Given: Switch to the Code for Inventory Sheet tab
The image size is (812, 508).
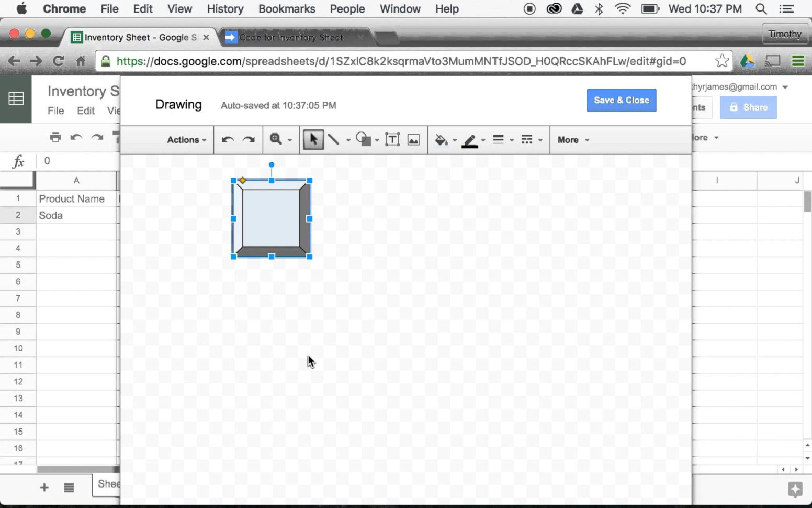Looking at the screenshot, I should point(291,37).
